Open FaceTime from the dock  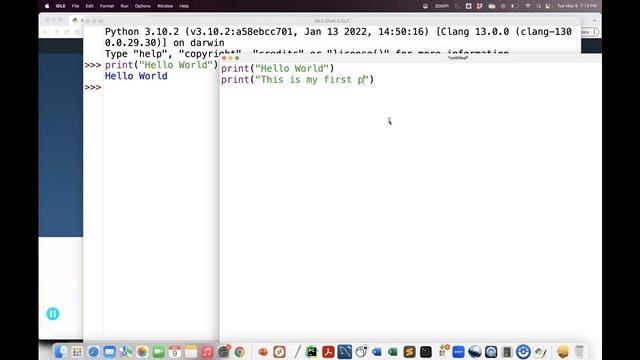coord(158,351)
